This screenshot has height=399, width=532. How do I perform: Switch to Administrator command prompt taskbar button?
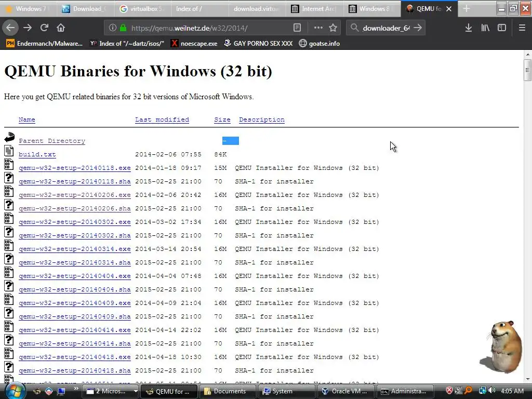click(x=405, y=391)
